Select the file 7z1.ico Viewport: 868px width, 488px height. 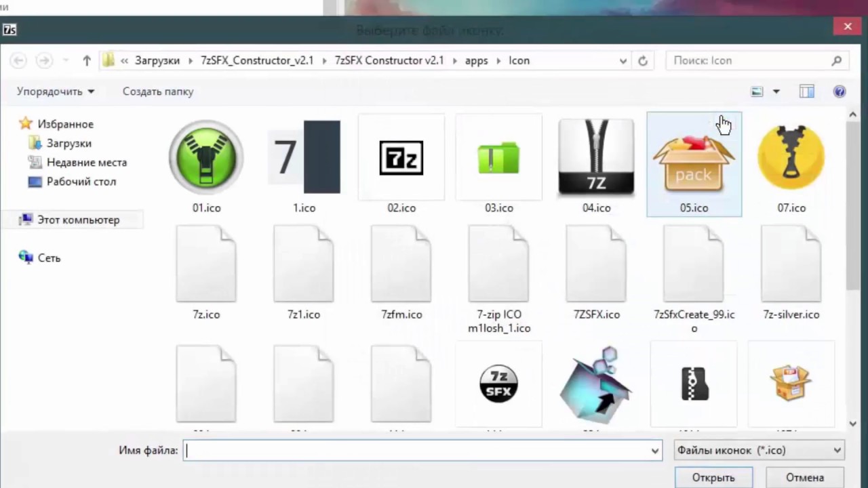304,272
